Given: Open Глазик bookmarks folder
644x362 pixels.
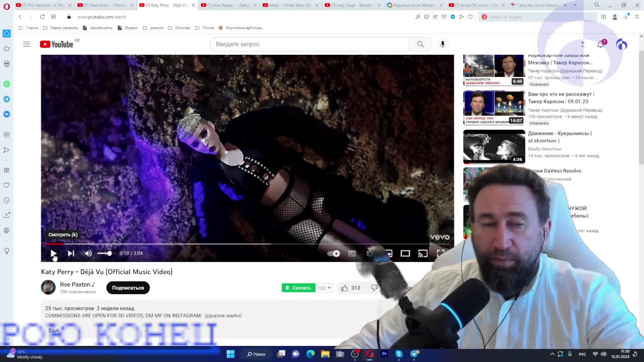Looking at the screenshot, I should click(x=29, y=28).
